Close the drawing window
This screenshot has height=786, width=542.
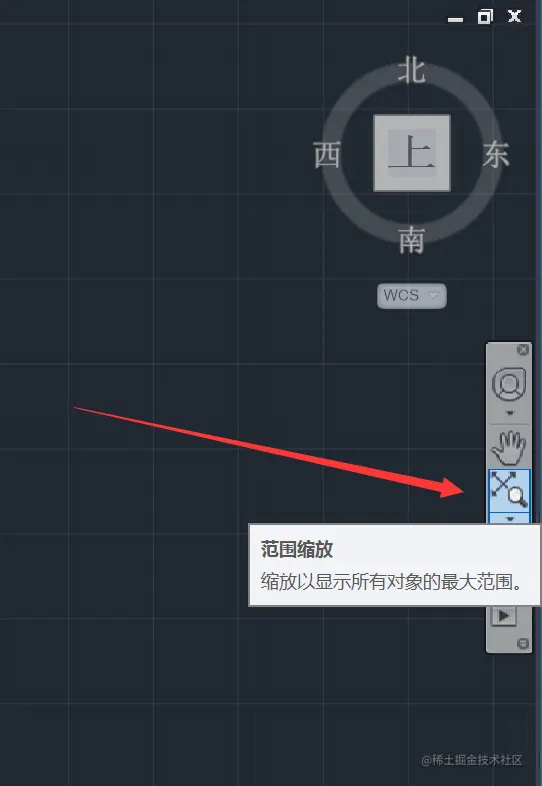coord(514,17)
